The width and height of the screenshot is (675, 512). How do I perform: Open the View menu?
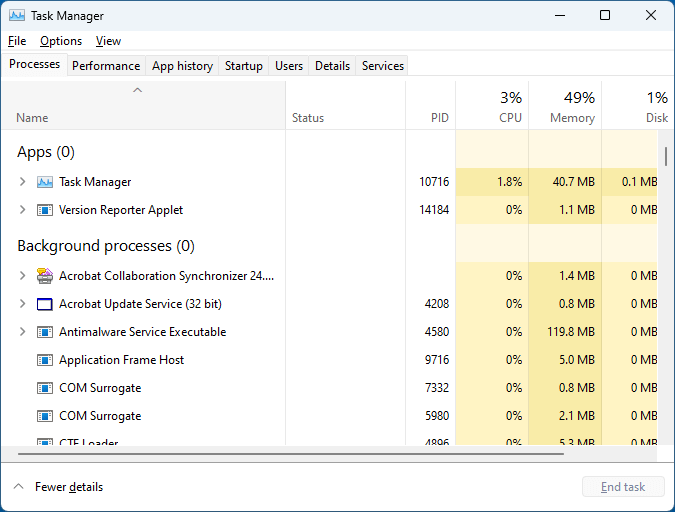(108, 41)
